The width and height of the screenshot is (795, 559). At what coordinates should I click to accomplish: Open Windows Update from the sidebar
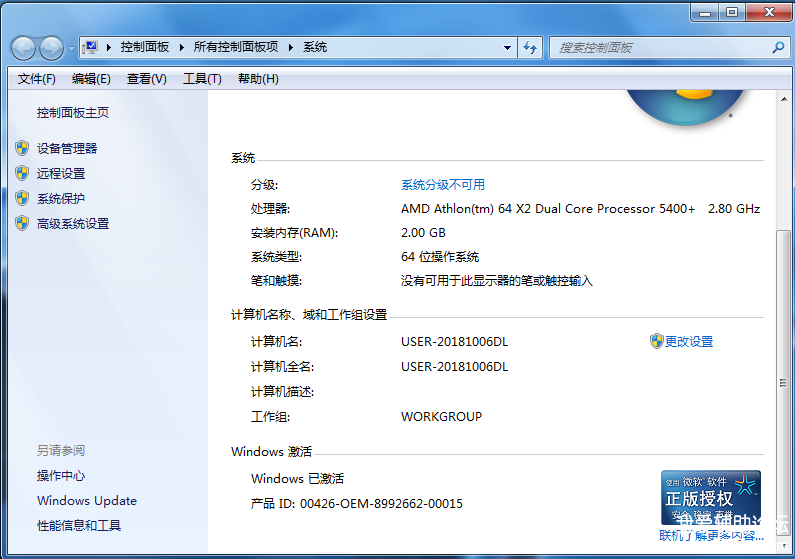86,501
